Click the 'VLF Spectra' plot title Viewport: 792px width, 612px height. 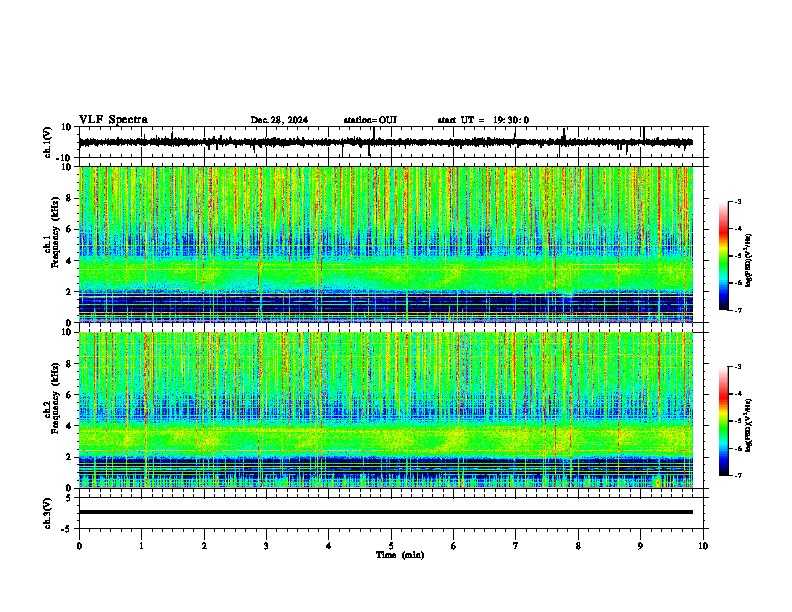tap(113, 120)
